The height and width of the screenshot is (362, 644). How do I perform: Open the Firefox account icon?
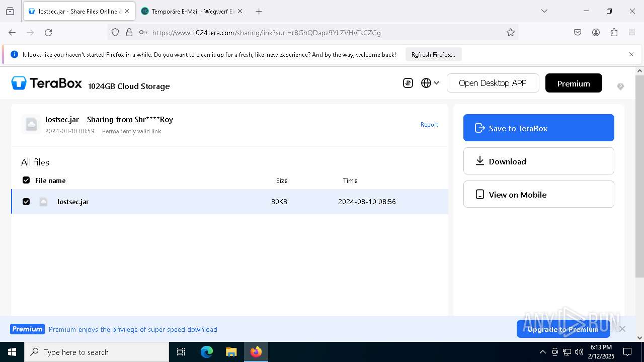pos(596,32)
